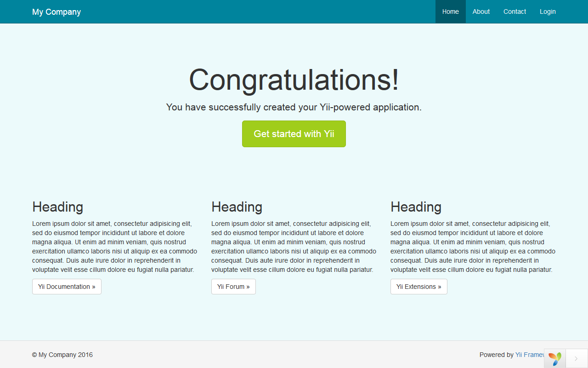588x368 pixels.
Task: Open the Home navigation item
Action: tap(451, 11)
